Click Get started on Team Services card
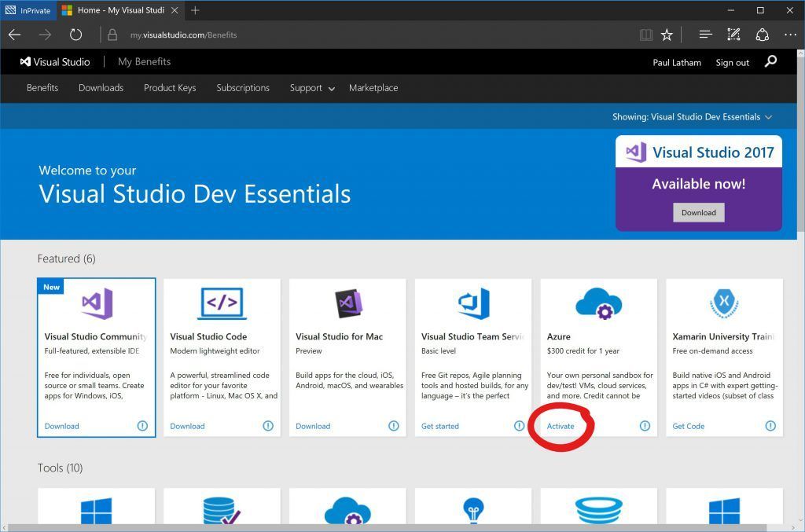805x532 pixels. 440,426
